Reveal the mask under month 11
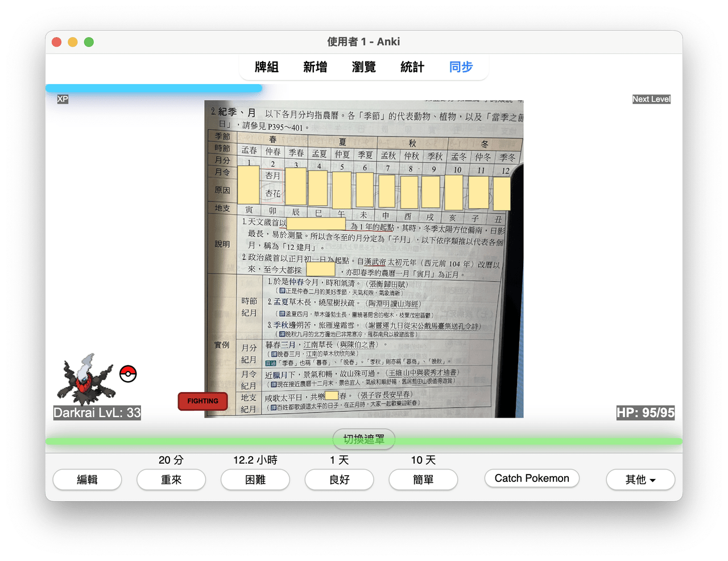Viewport: 728px width, 561px height. click(x=478, y=192)
